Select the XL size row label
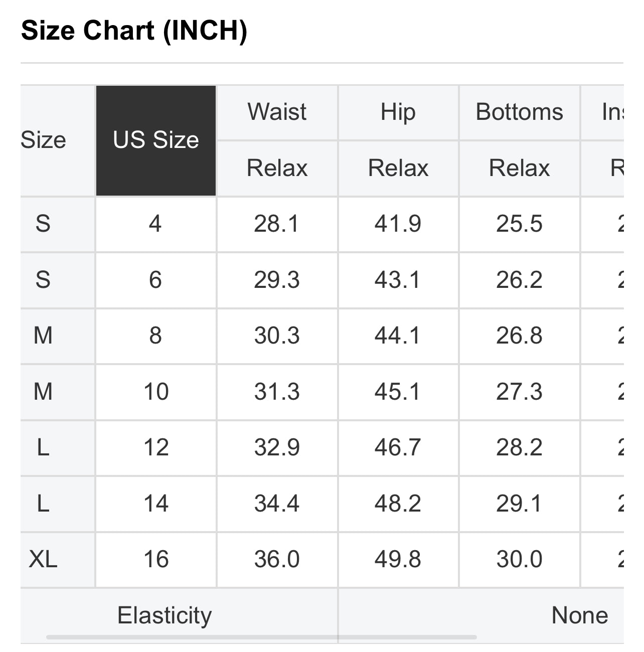 (x=43, y=559)
